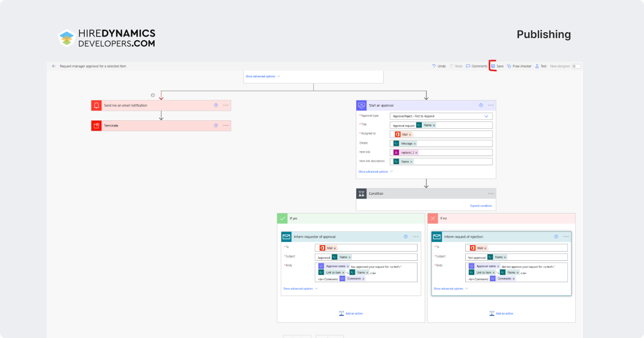Click the Save icon in toolbar
The width and height of the screenshot is (644, 338).
(493, 66)
